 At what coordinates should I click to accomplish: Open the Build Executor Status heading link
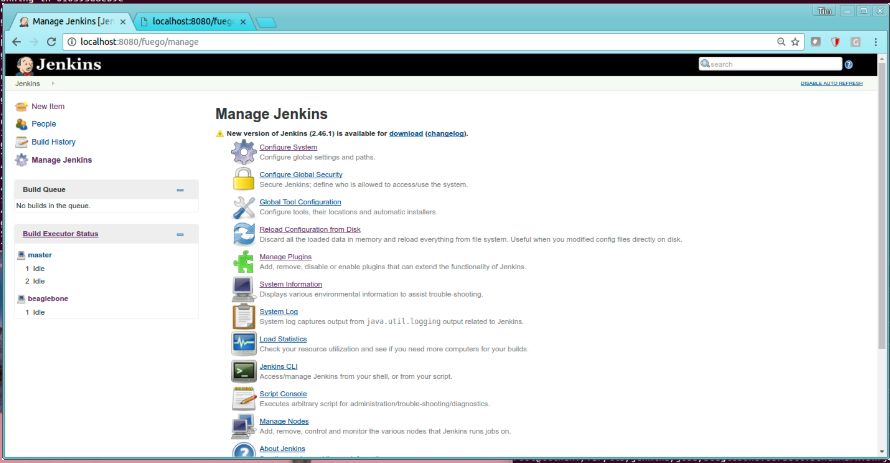(x=60, y=234)
